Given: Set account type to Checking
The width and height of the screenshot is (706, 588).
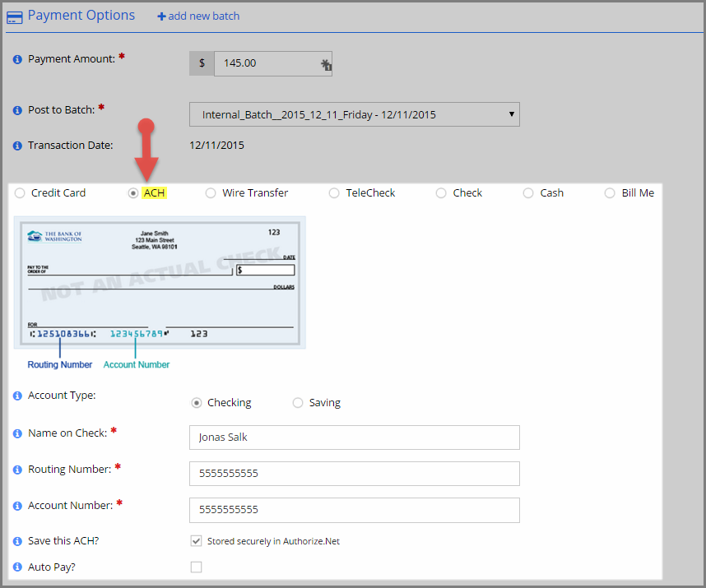Looking at the screenshot, I should click(x=197, y=403).
